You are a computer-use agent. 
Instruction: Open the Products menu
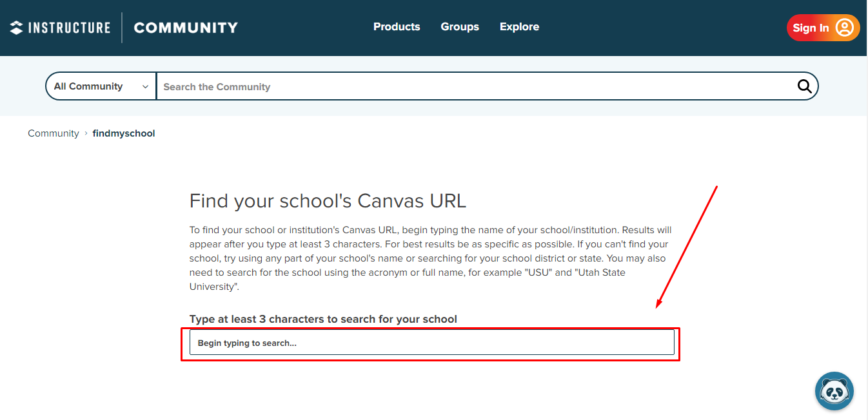pyautogui.click(x=397, y=27)
